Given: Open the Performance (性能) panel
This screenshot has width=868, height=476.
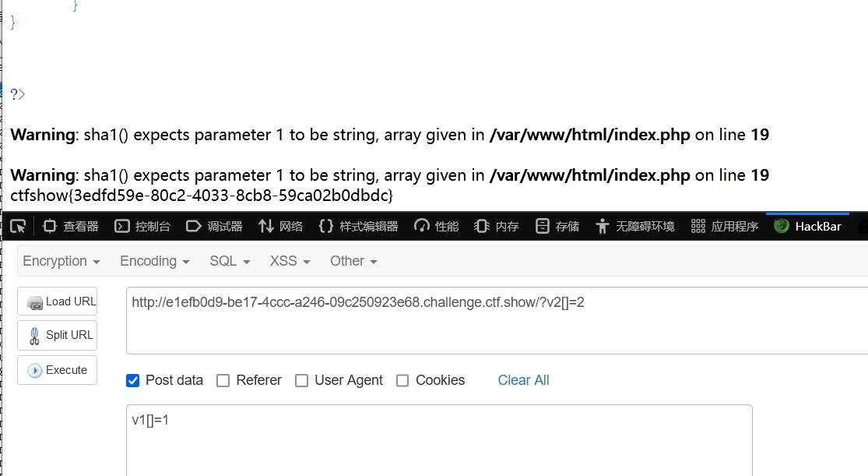Looking at the screenshot, I should (437, 226).
